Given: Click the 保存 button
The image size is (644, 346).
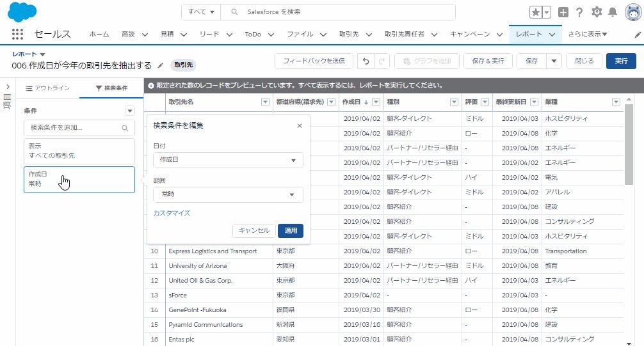Looking at the screenshot, I should tap(531, 61).
